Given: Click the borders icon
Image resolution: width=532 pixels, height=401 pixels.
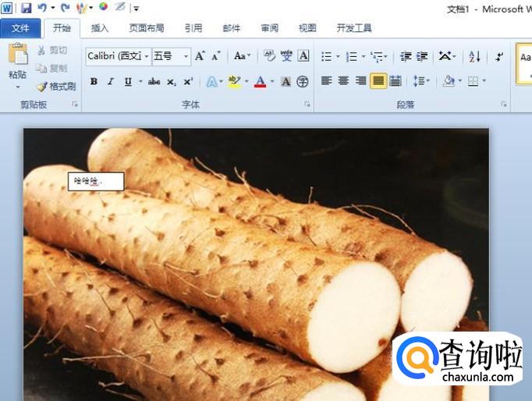Looking at the screenshot, I should (x=473, y=81).
